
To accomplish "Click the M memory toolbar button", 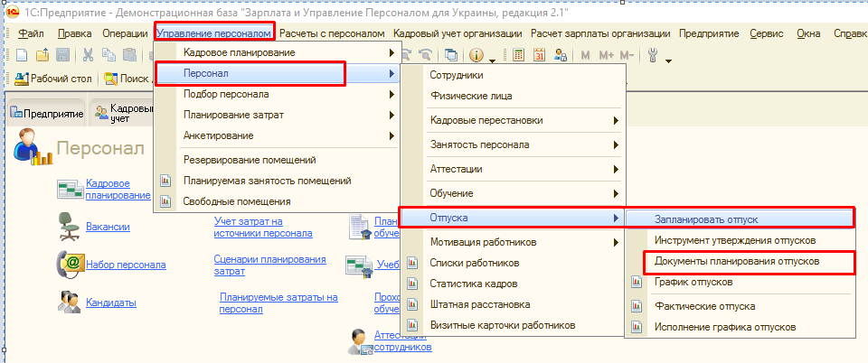I will [x=586, y=55].
